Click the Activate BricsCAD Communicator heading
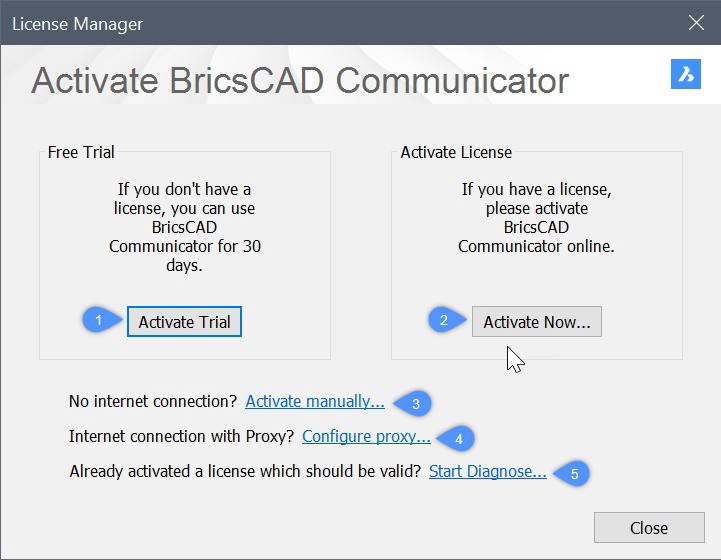 [300, 80]
